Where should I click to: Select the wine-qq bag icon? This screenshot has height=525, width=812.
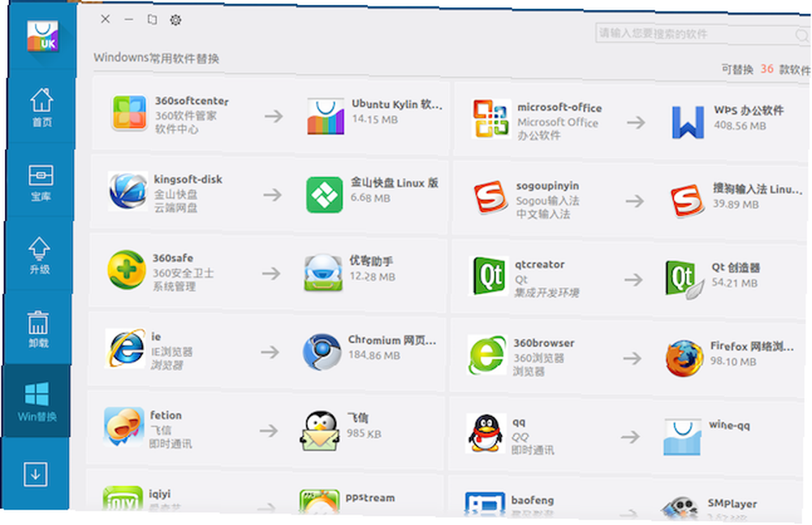683,437
